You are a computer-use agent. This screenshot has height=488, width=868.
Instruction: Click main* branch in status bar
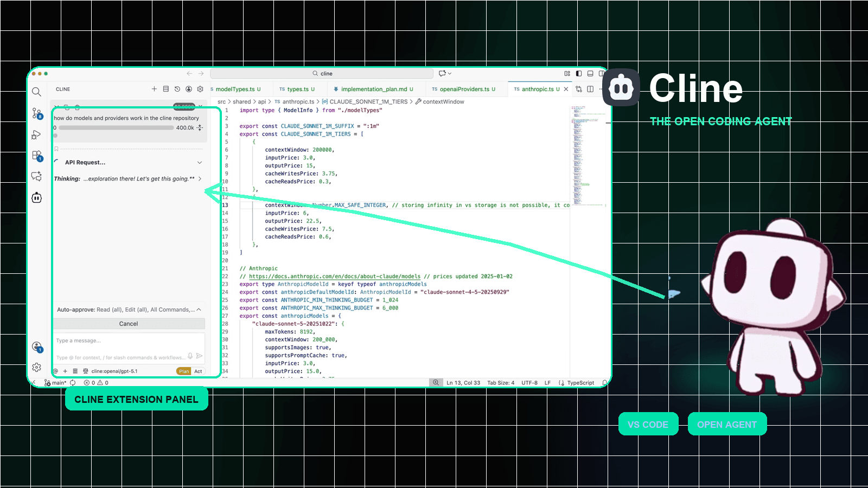55,383
